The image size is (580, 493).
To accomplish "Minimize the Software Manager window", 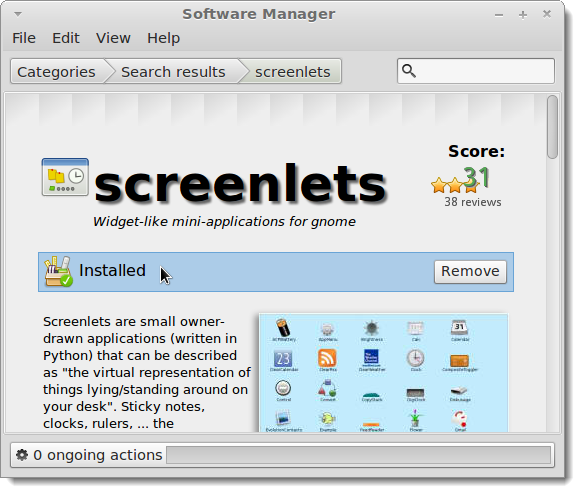I will pyautogui.click(x=499, y=15).
